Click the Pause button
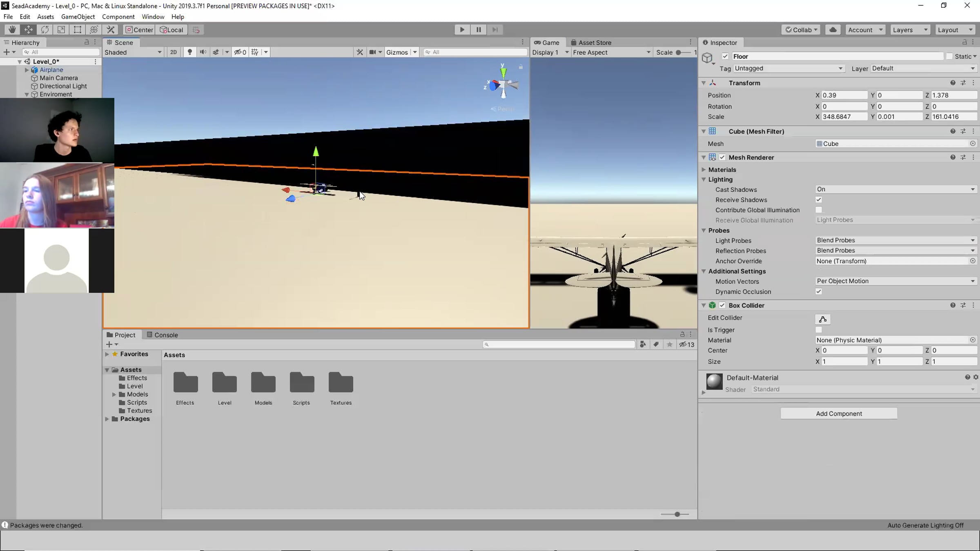 point(479,29)
